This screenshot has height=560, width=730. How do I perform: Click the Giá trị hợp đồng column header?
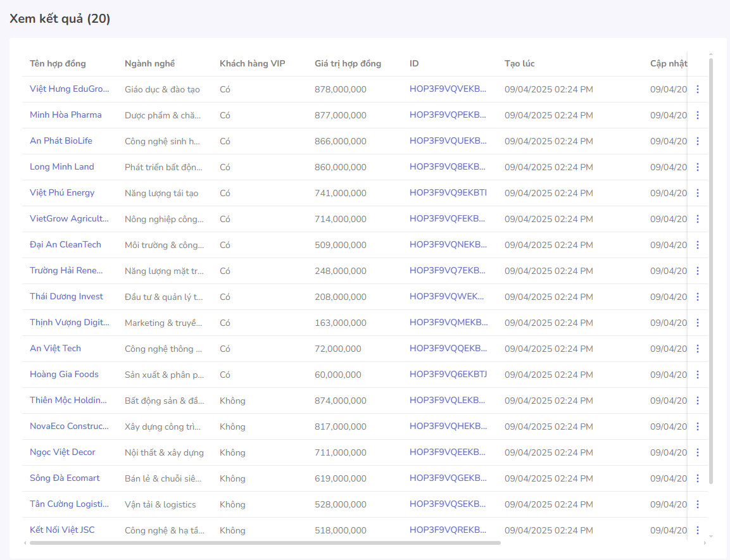click(x=348, y=64)
